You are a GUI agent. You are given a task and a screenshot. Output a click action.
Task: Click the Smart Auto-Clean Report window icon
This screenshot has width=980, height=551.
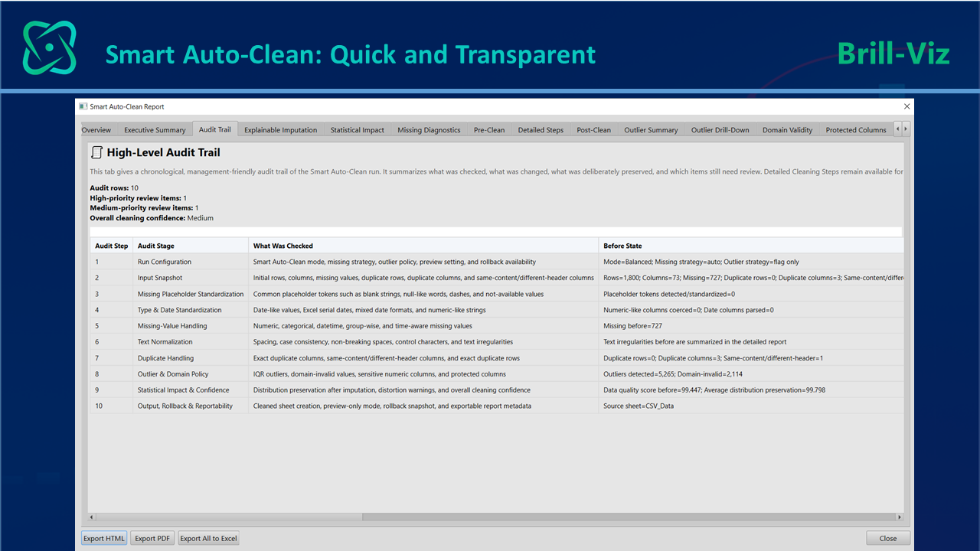pos(83,107)
